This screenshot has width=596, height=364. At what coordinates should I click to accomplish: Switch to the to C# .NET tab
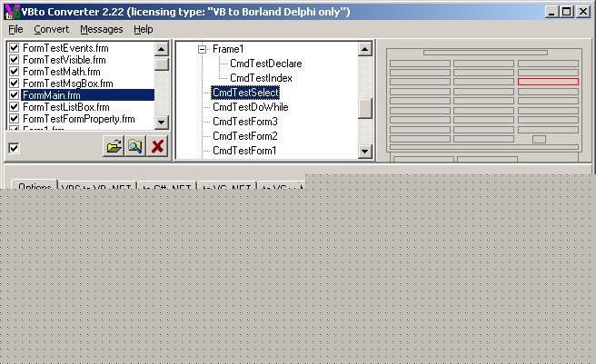coord(167,186)
